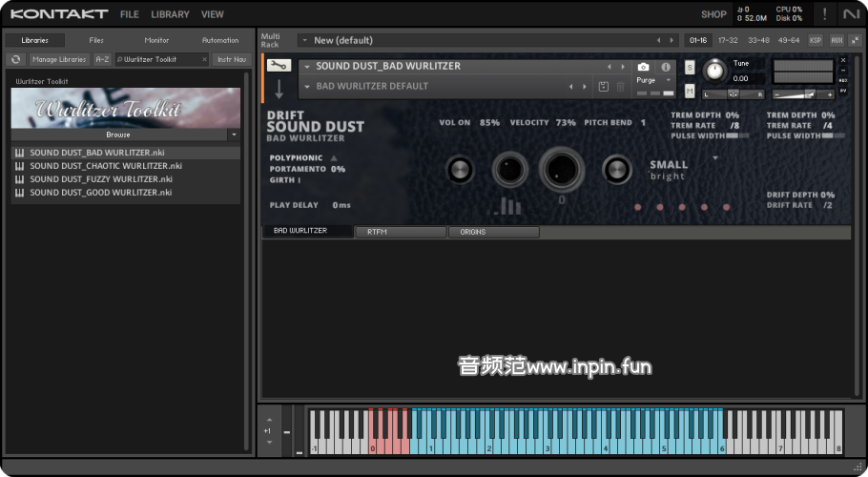Open the instrument info icon
The width and height of the screenshot is (868, 477).
[666, 67]
